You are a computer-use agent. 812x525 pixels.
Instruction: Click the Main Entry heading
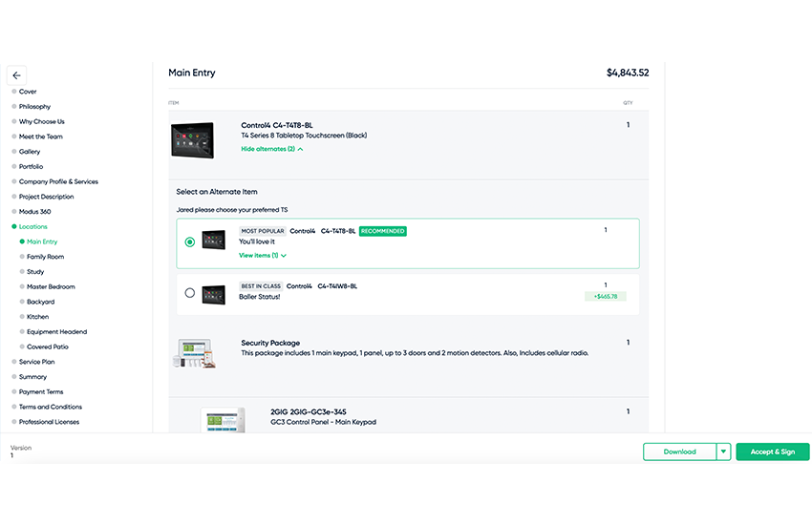(x=192, y=73)
